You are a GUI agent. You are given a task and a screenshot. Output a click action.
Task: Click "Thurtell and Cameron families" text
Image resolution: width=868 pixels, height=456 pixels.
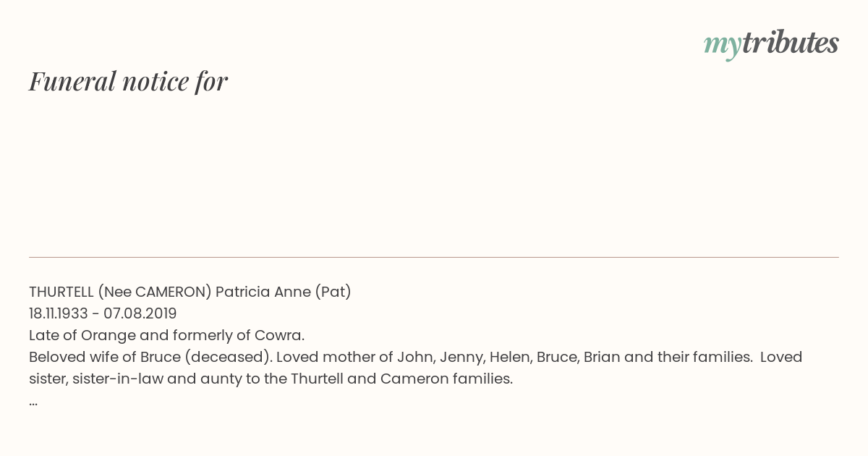(401, 379)
